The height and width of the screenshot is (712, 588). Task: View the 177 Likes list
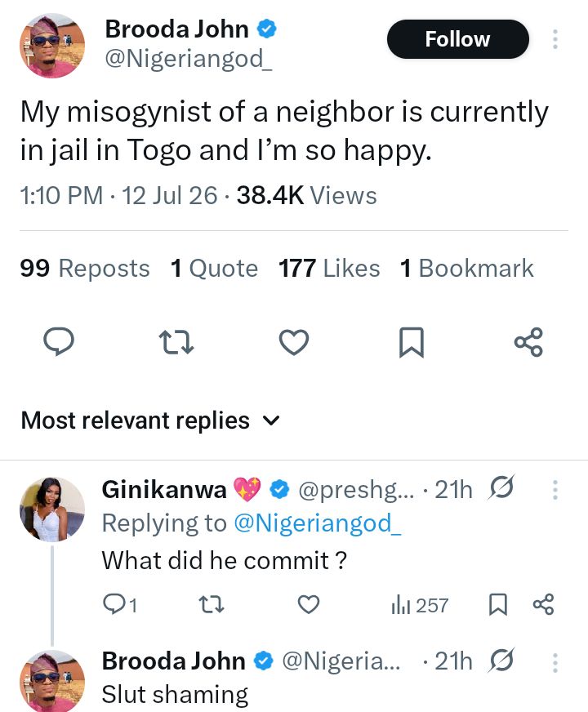pos(329,268)
